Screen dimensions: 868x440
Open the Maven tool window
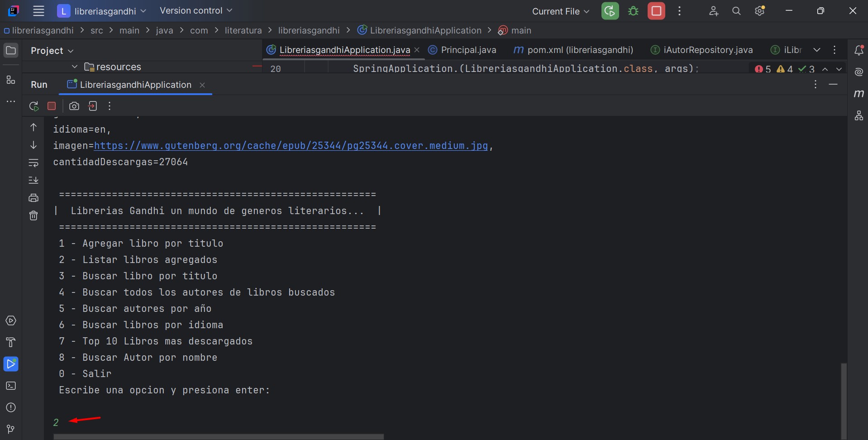858,94
